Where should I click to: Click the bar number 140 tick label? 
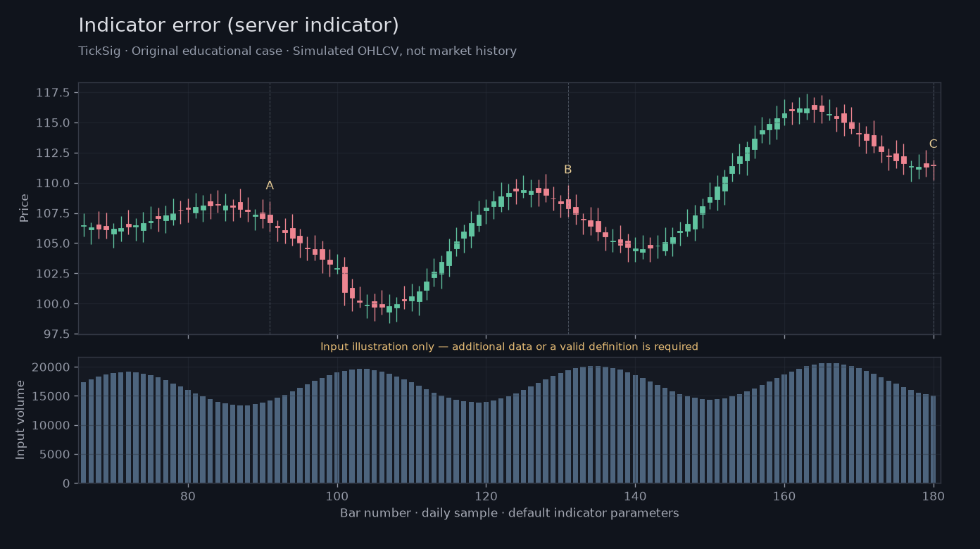pyautogui.click(x=635, y=496)
